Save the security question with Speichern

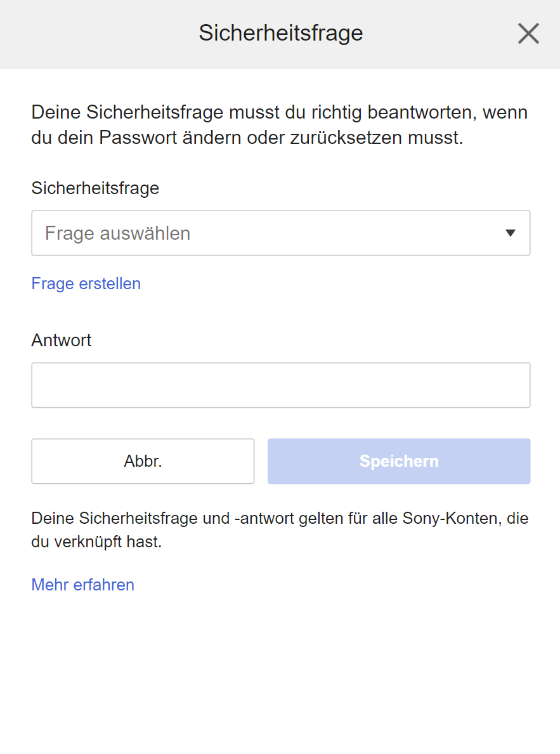coord(398,461)
